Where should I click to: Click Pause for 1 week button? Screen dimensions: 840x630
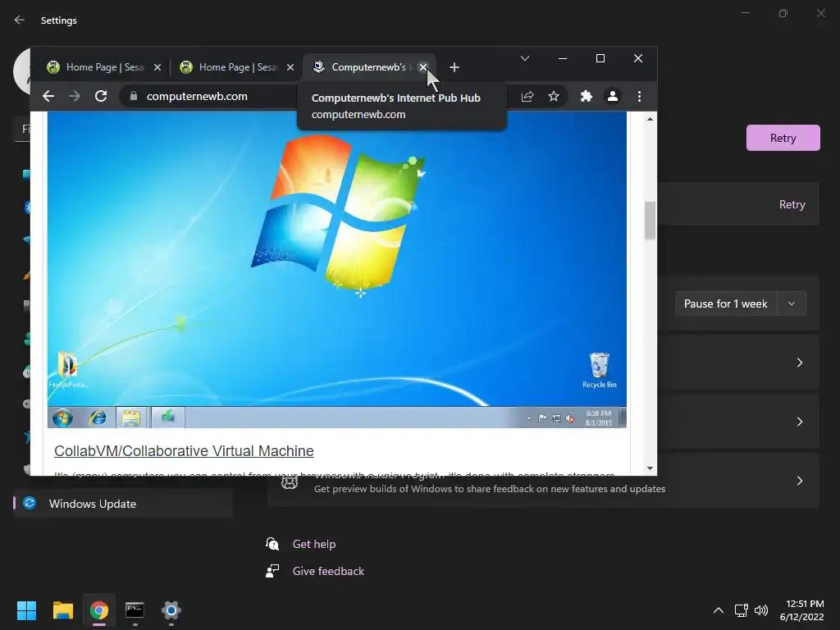[725, 304]
